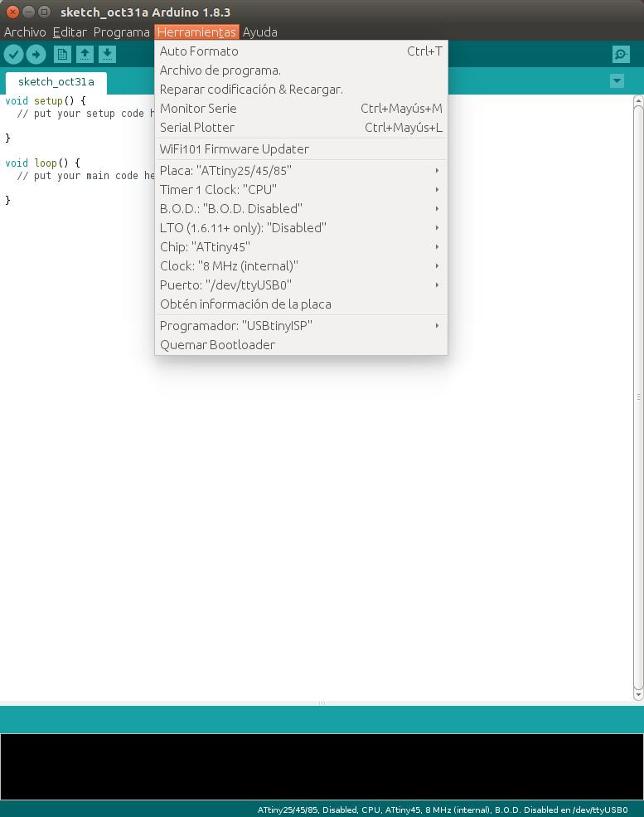Click scrollbar up arrow in editor

pyautogui.click(x=638, y=100)
